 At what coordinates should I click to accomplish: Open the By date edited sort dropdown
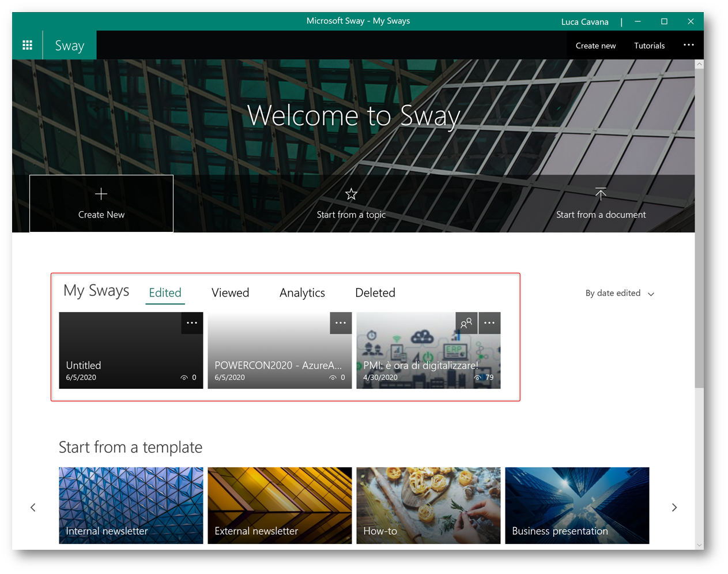(x=620, y=293)
